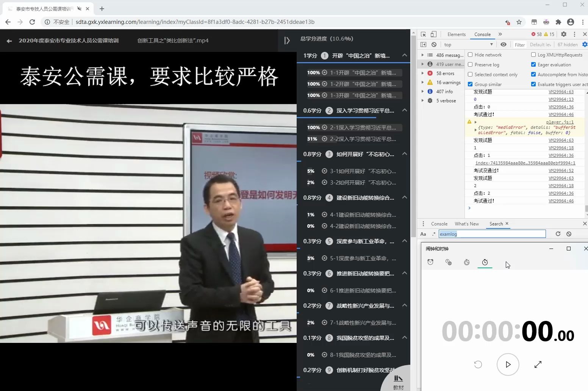Select the Console tab in the top bar

[482, 34]
